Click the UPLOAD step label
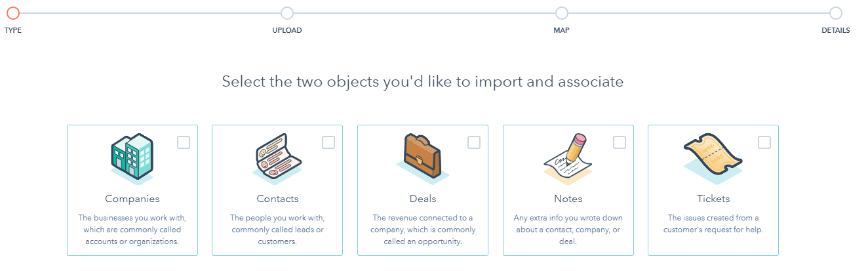The height and width of the screenshot is (271, 868). click(287, 30)
